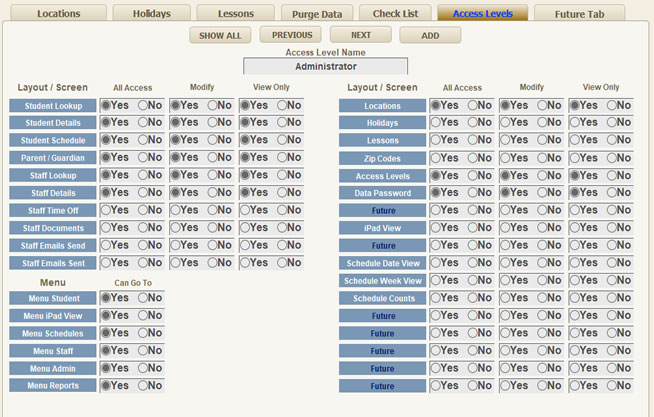654x417 pixels.
Task: Set Student Schedule View Only to No
Action: (x=283, y=140)
